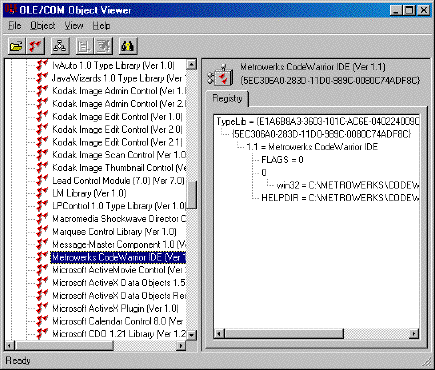Click the Ready status bar text
Image resolution: width=435 pixels, height=370 pixels.
(18, 360)
